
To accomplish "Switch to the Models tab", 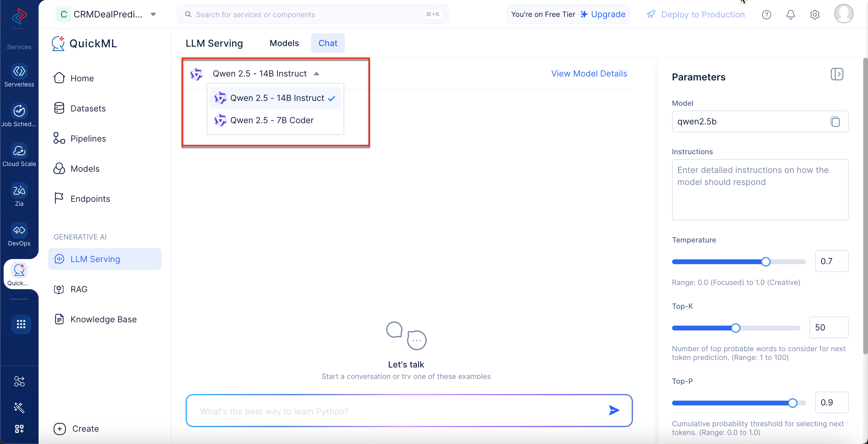I will coord(284,43).
